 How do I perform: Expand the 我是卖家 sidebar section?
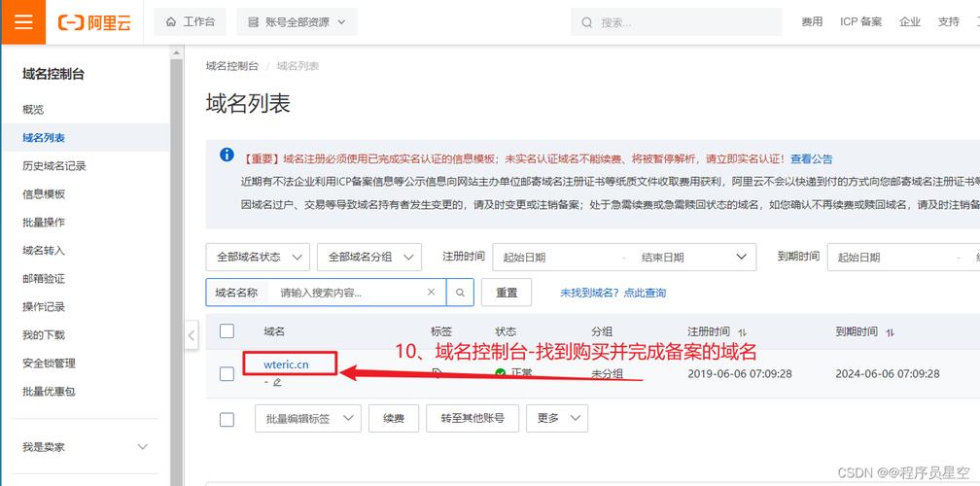tap(85, 447)
